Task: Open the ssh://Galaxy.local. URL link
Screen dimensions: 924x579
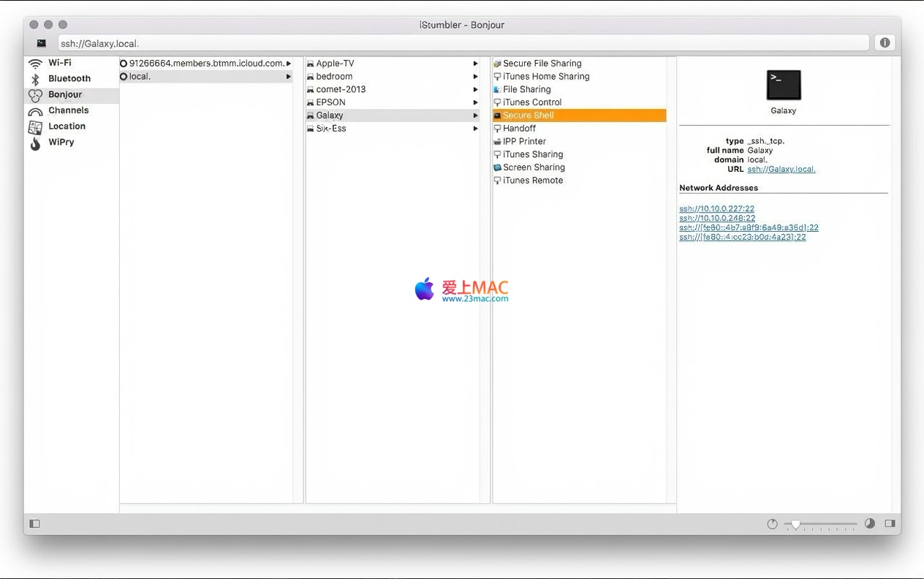Action: pyautogui.click(x=781, y=170)
